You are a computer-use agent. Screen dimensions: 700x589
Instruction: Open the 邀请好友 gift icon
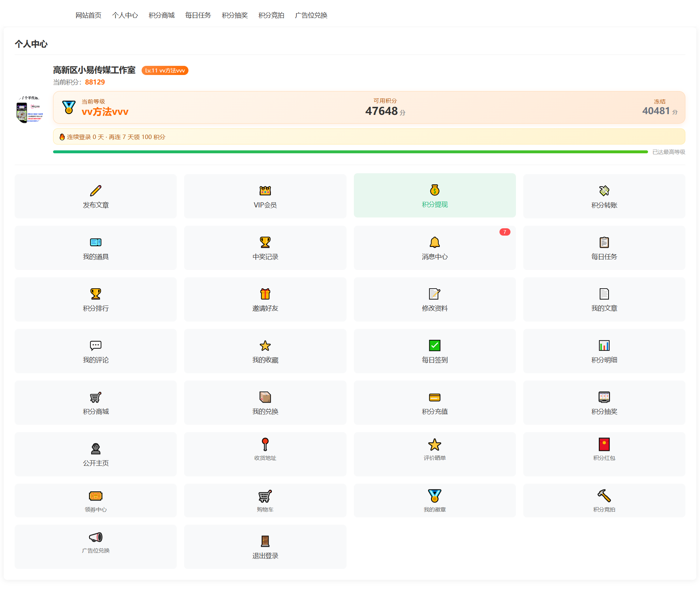click(265, 294)
